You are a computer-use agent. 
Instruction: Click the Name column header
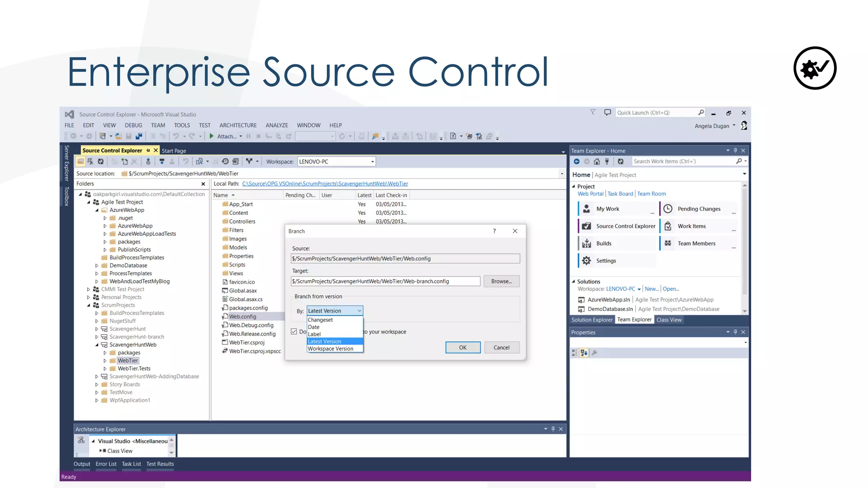pyautogui.click(x=248, y=195)
